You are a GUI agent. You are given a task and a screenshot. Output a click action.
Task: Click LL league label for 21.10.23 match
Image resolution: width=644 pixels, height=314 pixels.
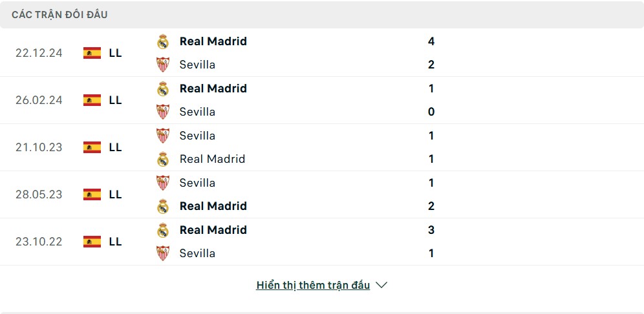115,147
